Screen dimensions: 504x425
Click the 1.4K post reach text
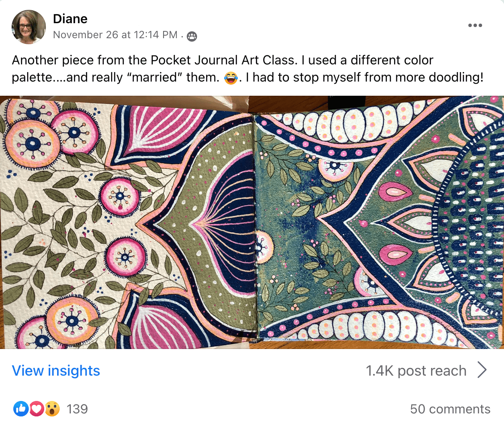(x=416, y=370)
